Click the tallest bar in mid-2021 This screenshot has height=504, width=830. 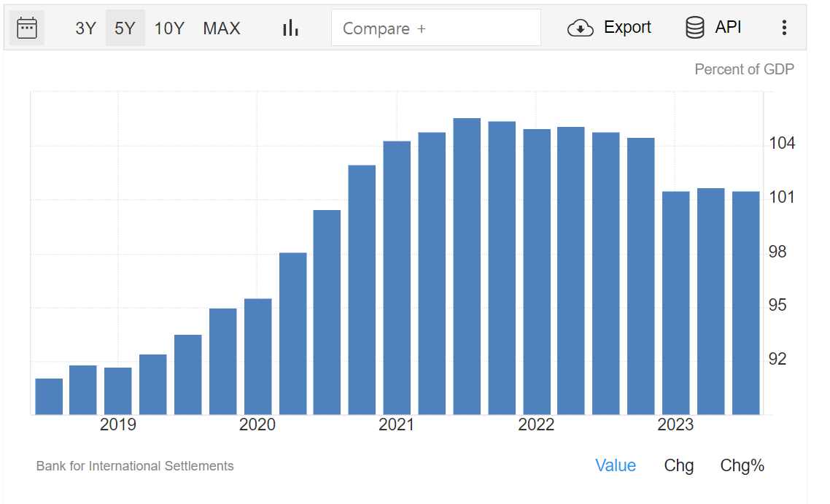pyautogui.click(x=467, y=266)
